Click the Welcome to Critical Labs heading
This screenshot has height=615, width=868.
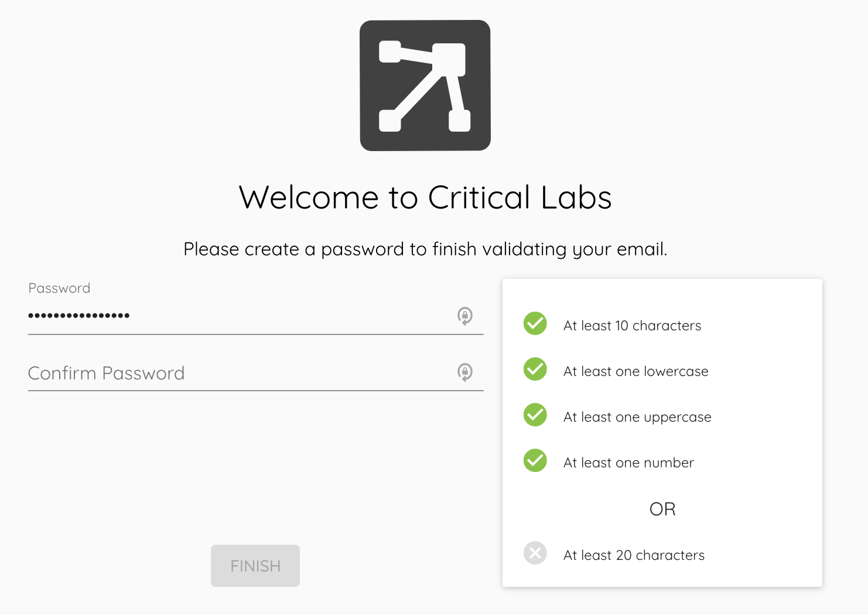(425, 197)
